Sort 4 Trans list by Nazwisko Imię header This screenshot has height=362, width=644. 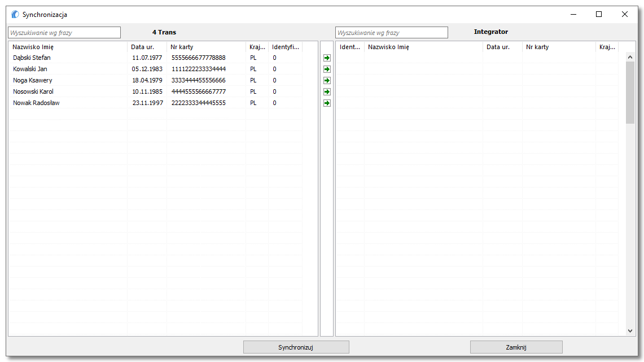[x=68, y=47]
